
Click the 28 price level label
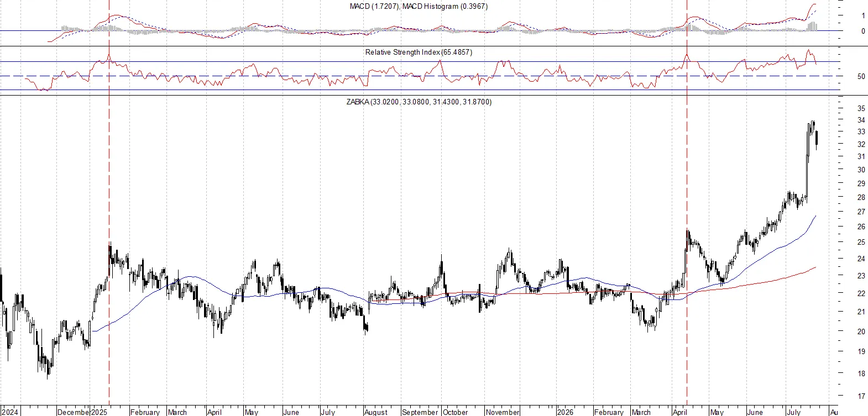coord(861,197)
